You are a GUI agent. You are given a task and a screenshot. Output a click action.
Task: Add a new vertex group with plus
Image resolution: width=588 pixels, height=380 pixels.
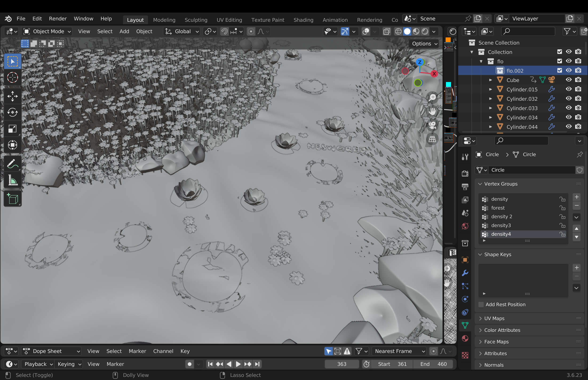point(576,197)
